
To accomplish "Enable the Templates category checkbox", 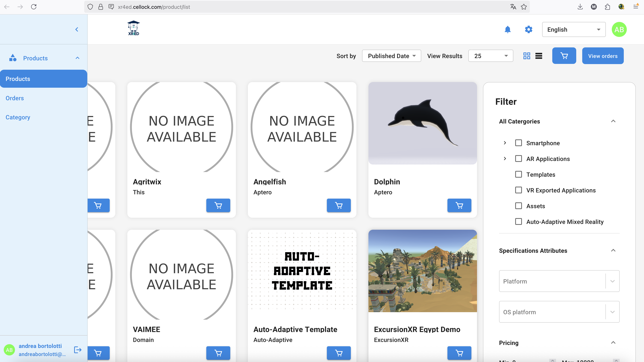I will pyautogui.click(x=518, y=174).
